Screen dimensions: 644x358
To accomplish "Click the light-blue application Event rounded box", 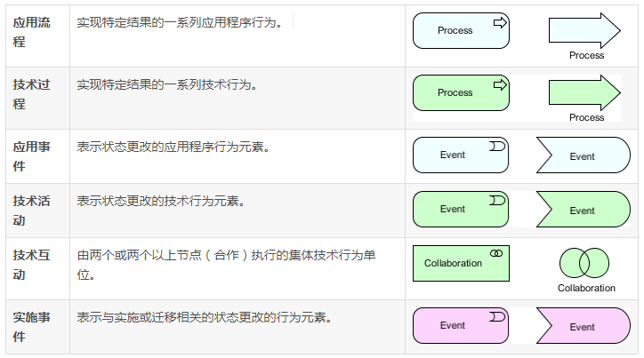I will click(x=461, y=155).
